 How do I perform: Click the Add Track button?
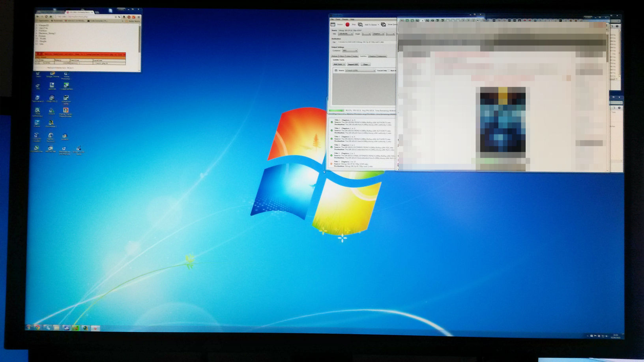click(339, 64)
